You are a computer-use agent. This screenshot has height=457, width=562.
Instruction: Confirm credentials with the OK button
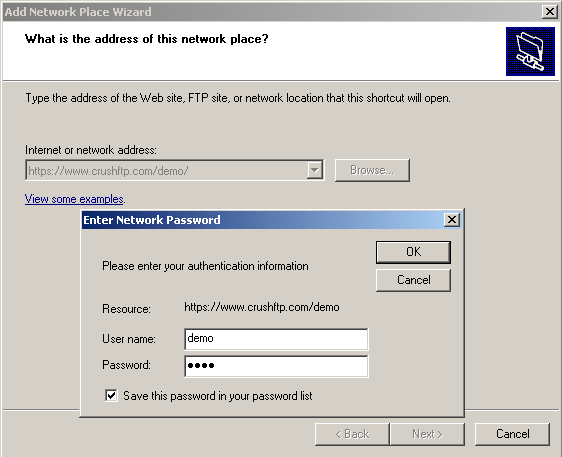pos(413,252)
